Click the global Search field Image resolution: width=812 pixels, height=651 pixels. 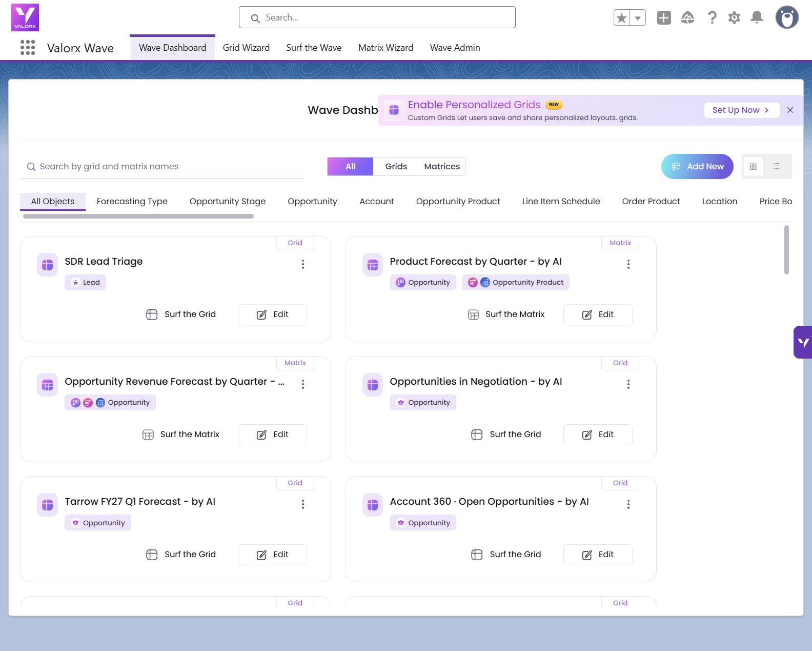377,17
